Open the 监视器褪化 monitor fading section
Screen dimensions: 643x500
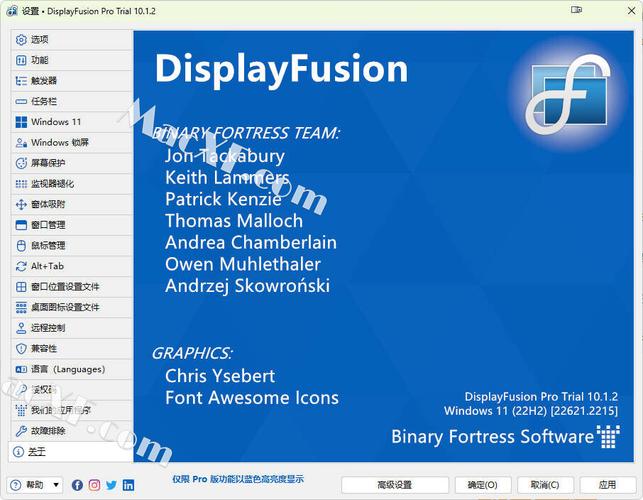click(71, 184)
